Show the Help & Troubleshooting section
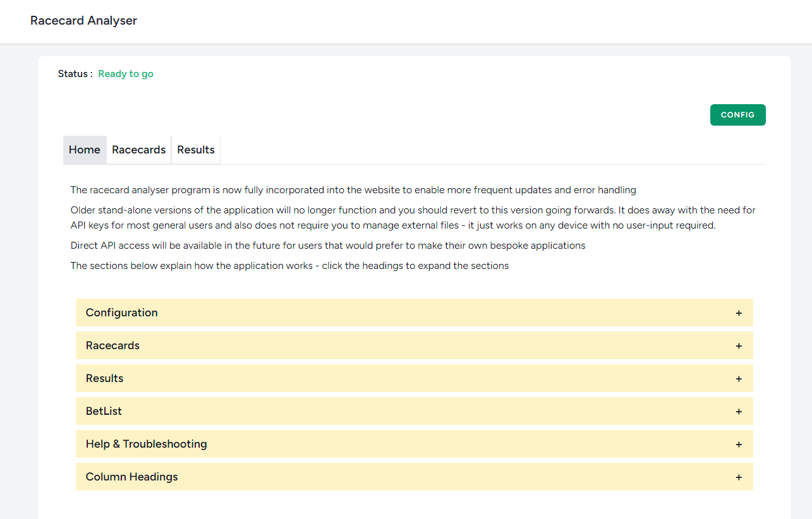Image resolution: width=812 pixels, height=519 pixels. [x=146, y=444]
